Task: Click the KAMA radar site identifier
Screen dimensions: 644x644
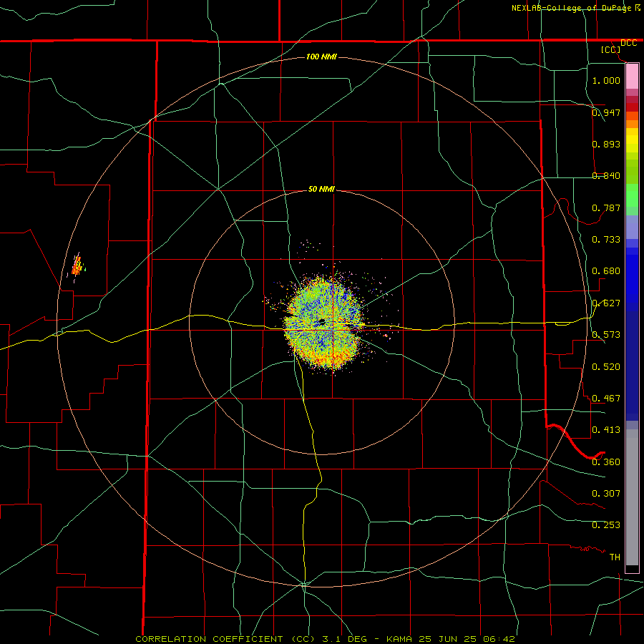Action: [399, 639]
